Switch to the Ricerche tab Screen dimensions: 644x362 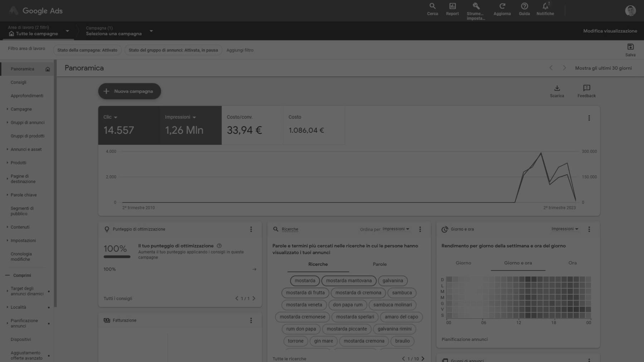click(318, 264)
